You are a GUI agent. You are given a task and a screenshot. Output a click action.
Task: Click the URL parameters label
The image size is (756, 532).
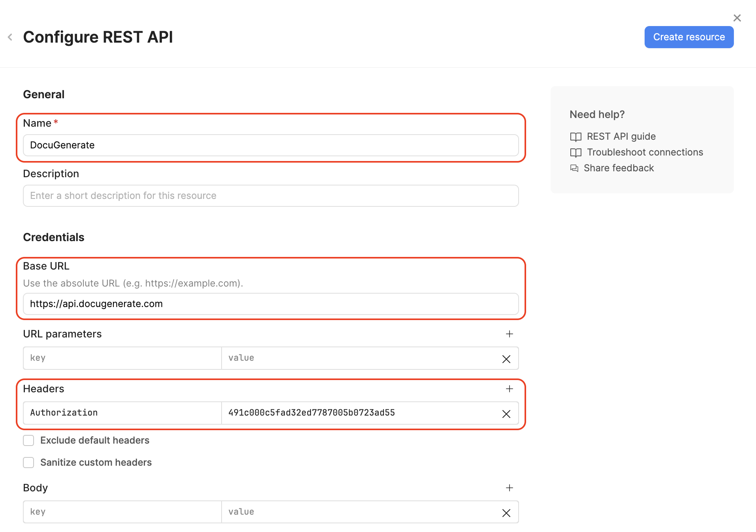[62, 334]
